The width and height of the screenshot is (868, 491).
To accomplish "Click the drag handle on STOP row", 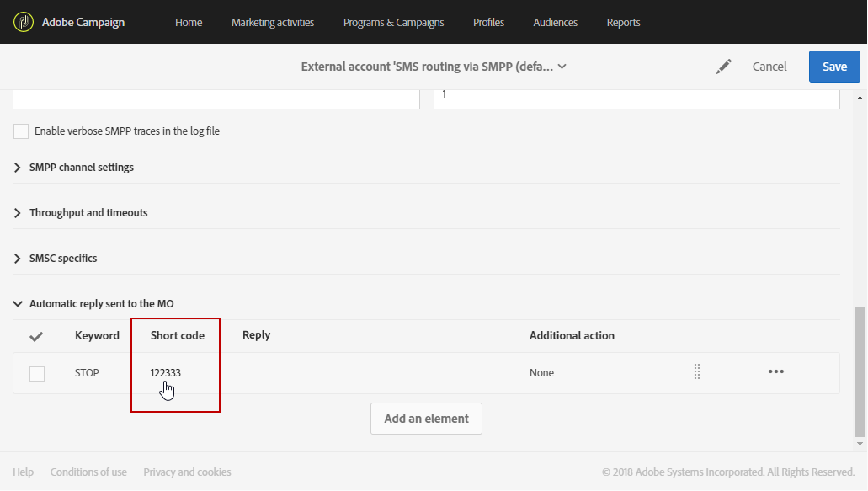I will coord(697,371).
